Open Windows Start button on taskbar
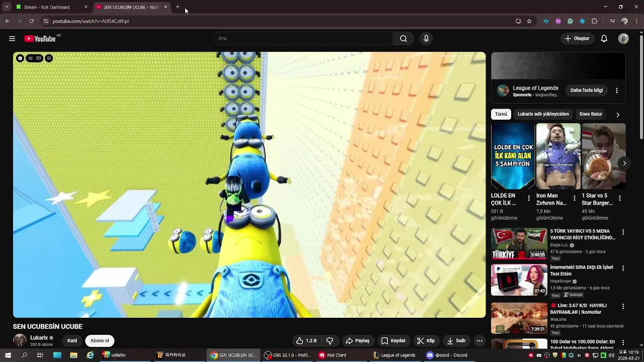Viewport: 644px width, 362px height. [8, 355]
